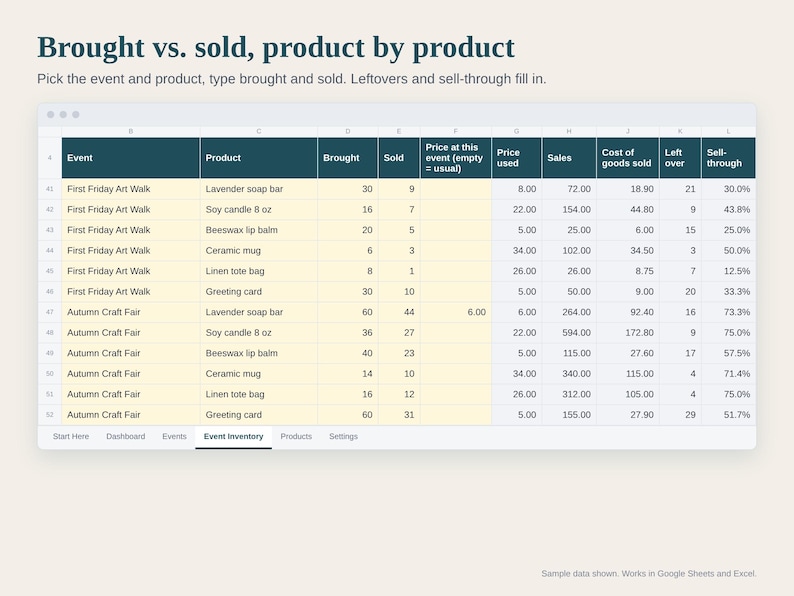This screenshot has height=596, width=794.
Task: Click 'Beeswax lip balm' in row 43
Action: pyautogui.click(x=242, y=230)
